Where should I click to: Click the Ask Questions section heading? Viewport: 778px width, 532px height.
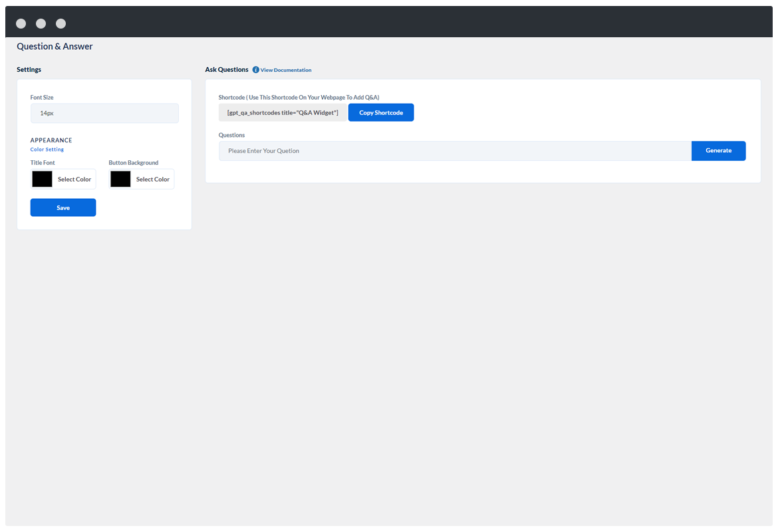point(227,69)
